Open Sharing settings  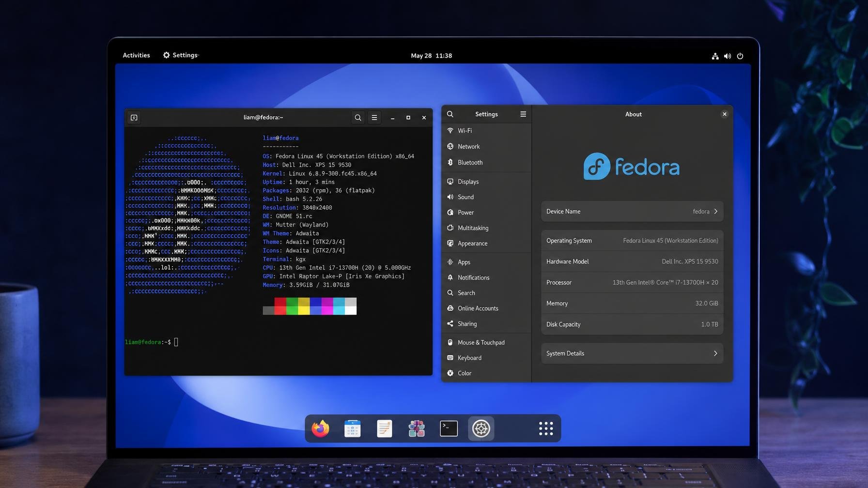486,324
